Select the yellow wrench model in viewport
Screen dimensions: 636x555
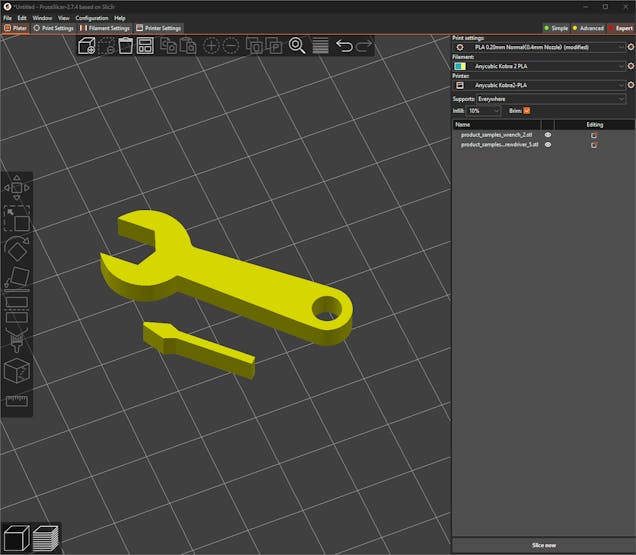pyautogui.click(x=243, y=280)
